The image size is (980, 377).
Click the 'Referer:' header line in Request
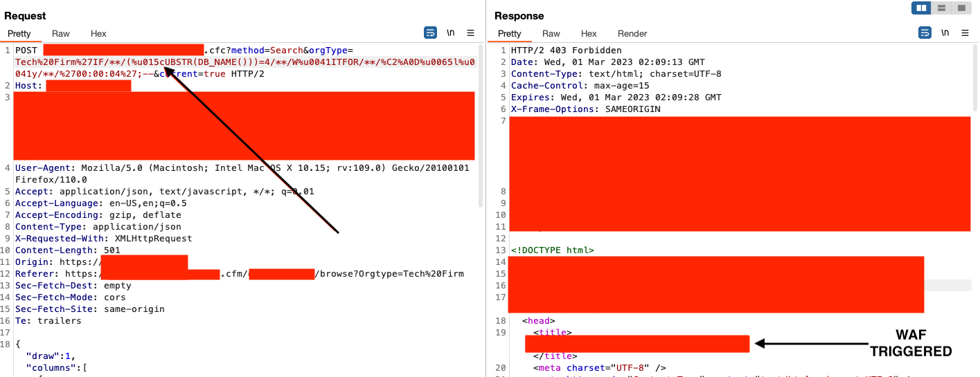pyautogui.click(x=239, y=274)
